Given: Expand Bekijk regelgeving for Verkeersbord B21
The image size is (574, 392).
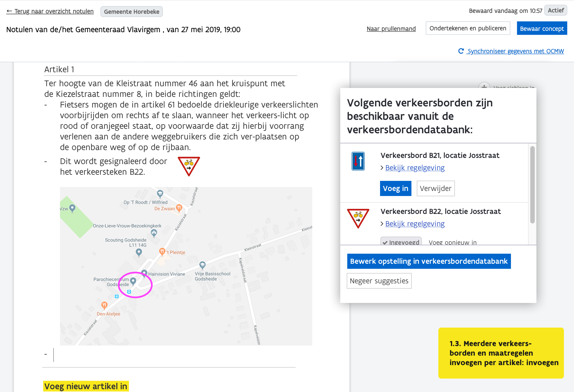Looking at the screenshot, I should (x=415, y=168).
